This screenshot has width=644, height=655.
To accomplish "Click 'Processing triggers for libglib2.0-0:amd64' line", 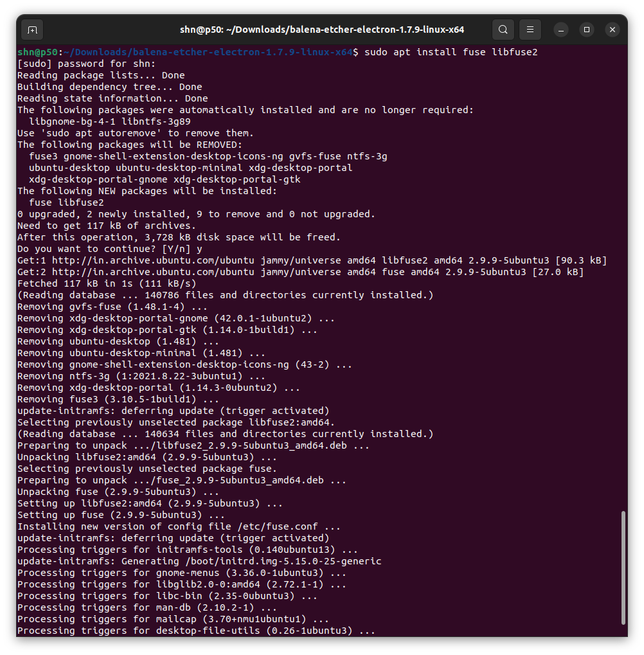I will click(182, 584).
